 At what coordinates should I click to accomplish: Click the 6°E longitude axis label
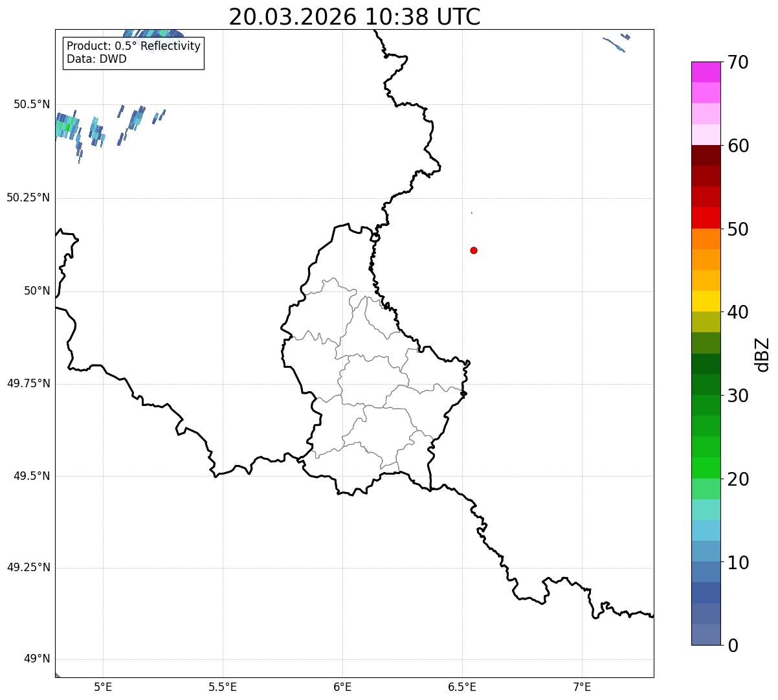(342, 687)
